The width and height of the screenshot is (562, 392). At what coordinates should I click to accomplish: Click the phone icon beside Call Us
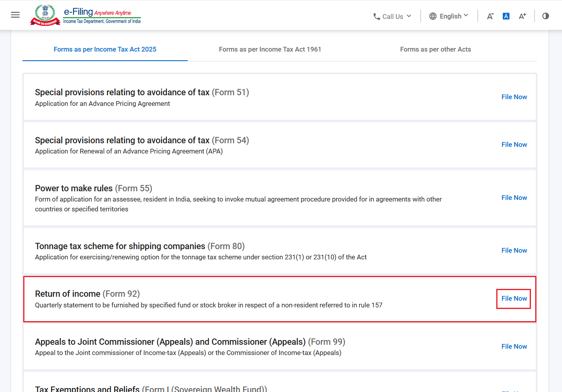[x=377, y=17]
